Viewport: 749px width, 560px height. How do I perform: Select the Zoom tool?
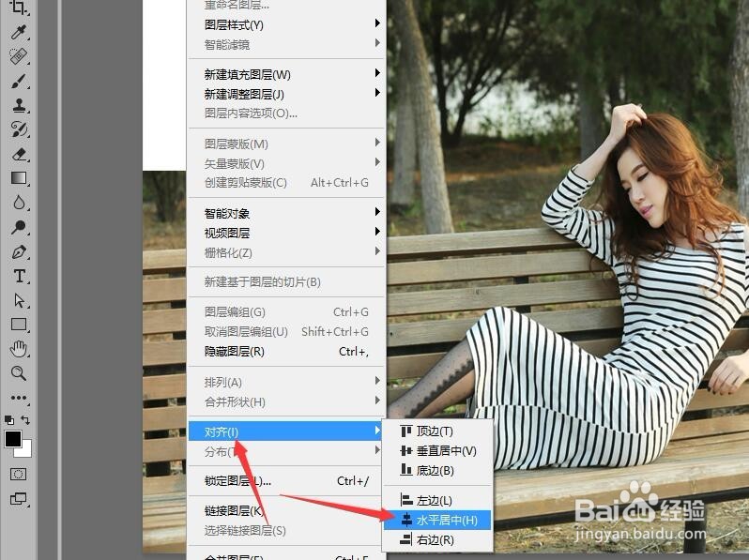(x=19, y=373)
